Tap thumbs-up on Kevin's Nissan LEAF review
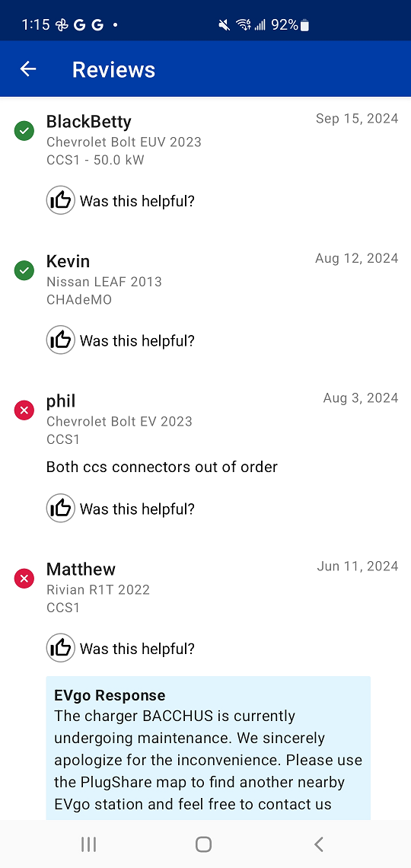Screen dimensions: 411x868 coord(60,340)
